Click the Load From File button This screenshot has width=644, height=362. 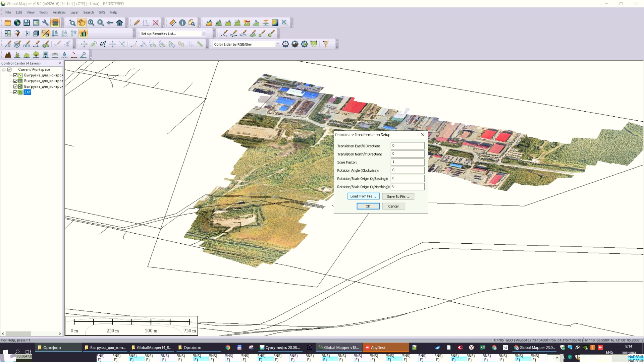click(x=363, y=196)
